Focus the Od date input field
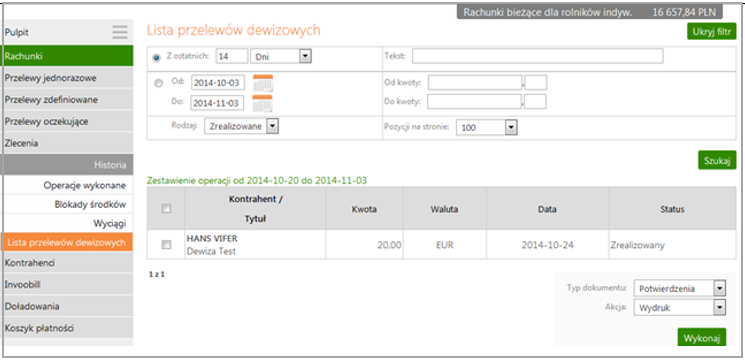 pos(218,83)
